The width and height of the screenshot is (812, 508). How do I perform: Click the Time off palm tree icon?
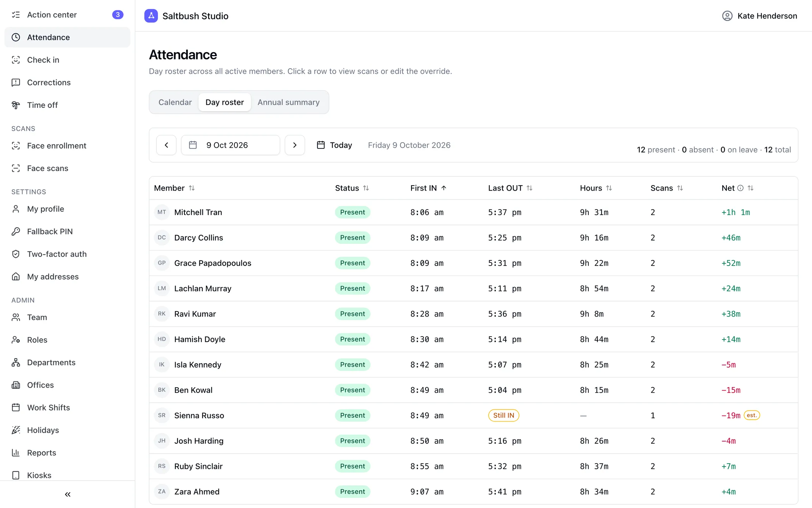16,105
